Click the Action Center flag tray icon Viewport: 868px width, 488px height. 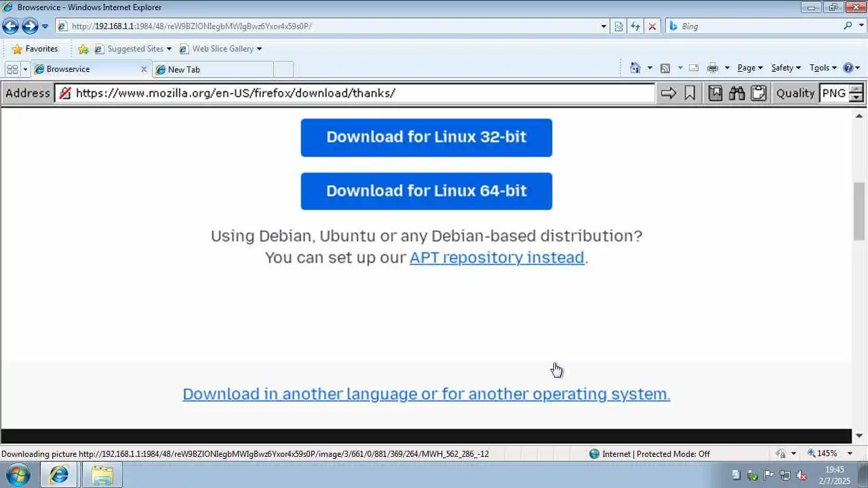(x=769, y=475)
